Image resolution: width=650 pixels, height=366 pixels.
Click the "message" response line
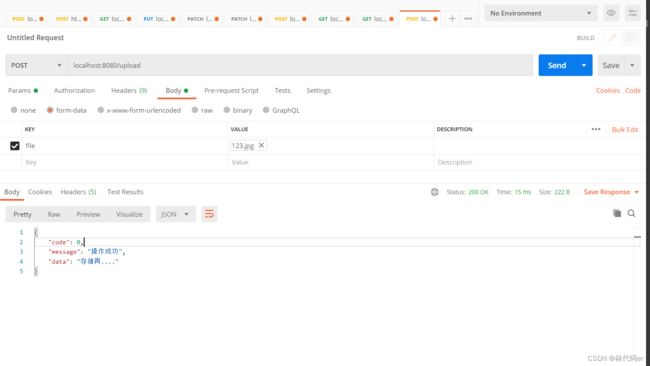[x=87, y=252]
